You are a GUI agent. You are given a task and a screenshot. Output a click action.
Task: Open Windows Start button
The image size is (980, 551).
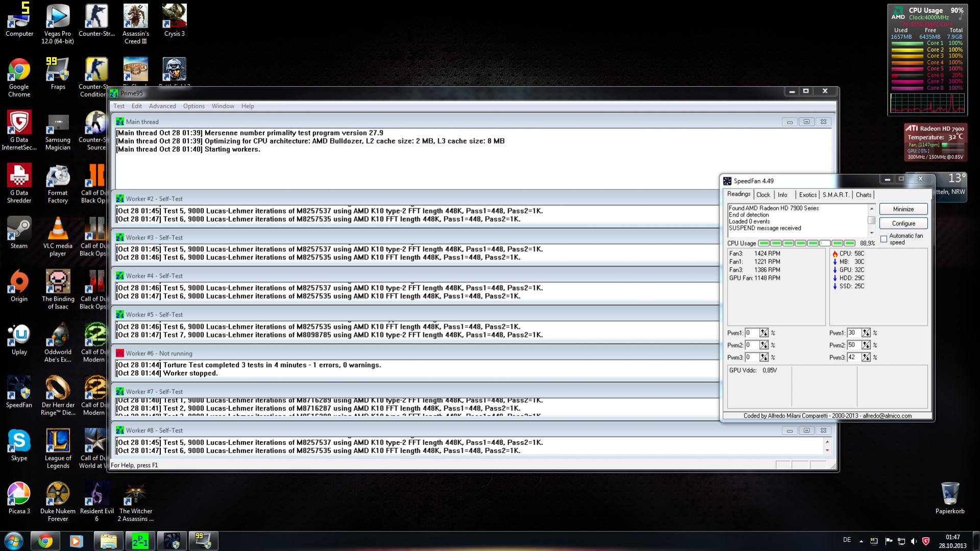click(14, 541)
